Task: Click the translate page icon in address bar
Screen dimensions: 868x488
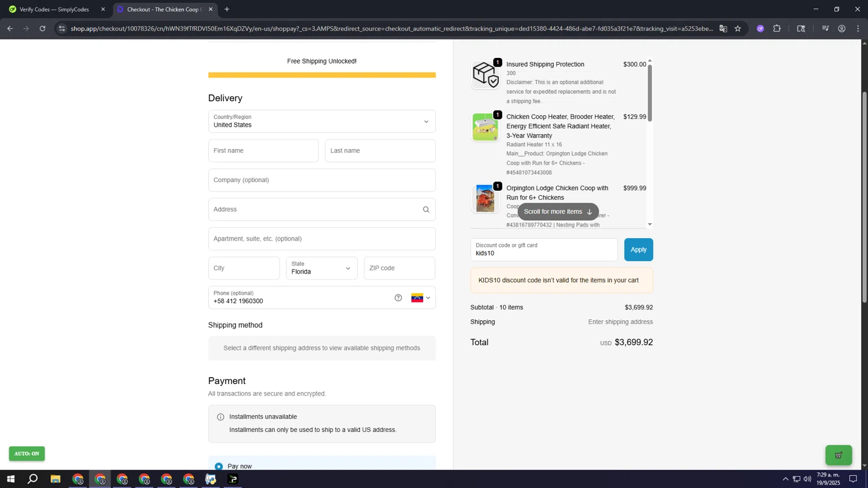Action: coord(723,28)
